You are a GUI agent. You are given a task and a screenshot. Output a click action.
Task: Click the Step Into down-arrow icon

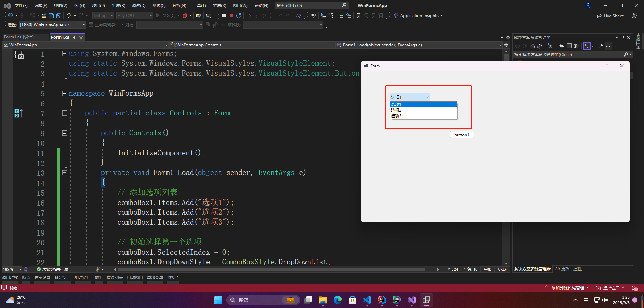point(256,16)
